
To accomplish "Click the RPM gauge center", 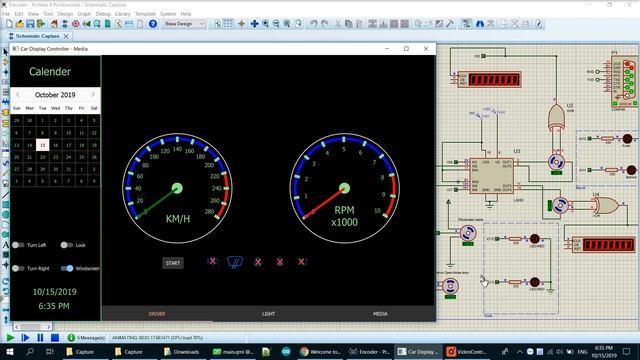I will click(344, 188).
